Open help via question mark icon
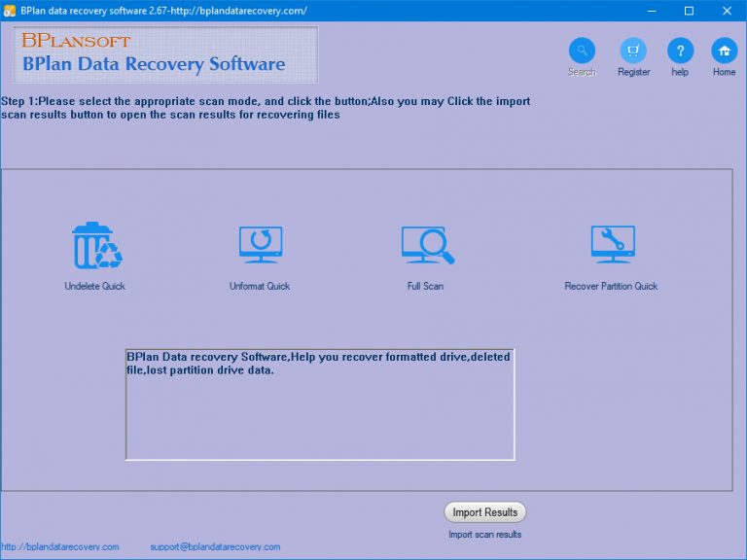 tap(680, 51)
